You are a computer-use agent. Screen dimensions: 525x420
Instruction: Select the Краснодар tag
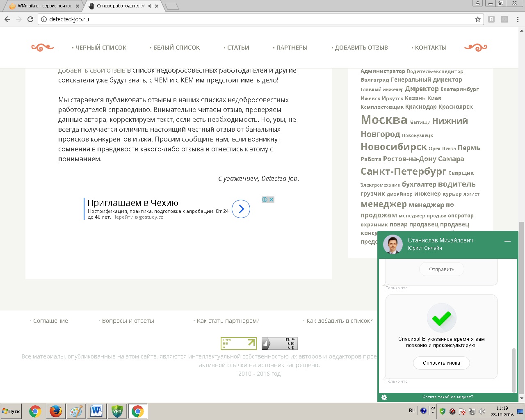421,107
